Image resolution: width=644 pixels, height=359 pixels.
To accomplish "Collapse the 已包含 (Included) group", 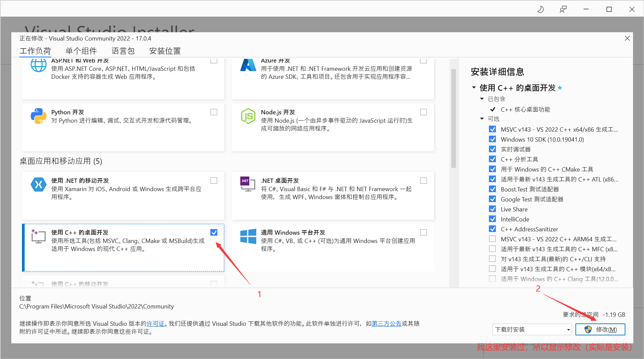I will point(482,99).
